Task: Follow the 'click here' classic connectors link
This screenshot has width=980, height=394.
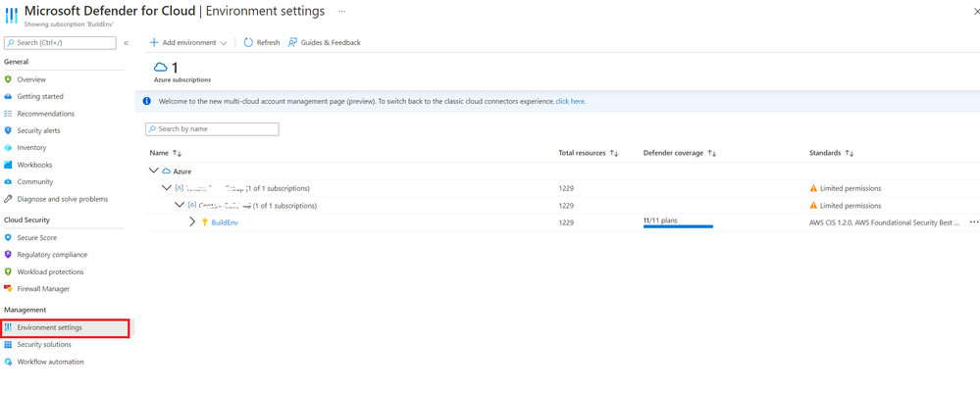Action: click(x=570, y=101)
